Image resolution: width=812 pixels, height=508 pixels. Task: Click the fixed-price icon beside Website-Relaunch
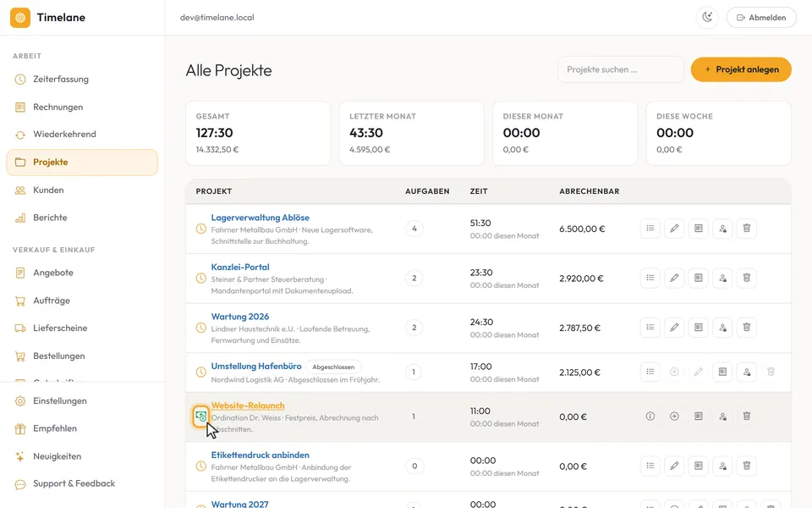pos(201,417)
